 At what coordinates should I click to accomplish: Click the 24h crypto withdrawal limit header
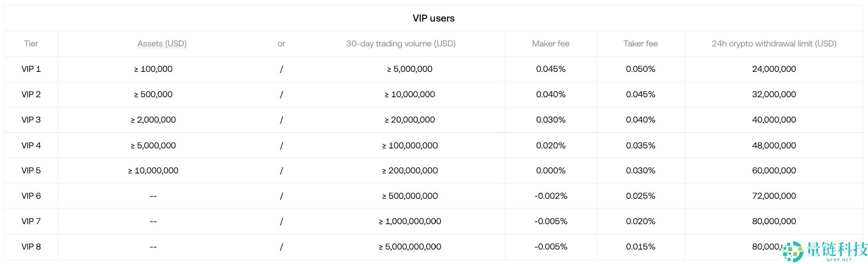tap(774, 44)
